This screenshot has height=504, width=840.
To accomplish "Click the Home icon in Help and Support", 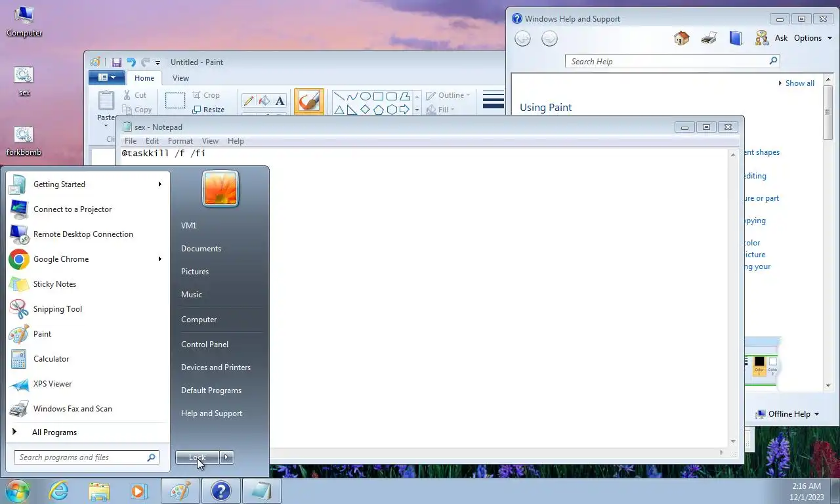I will 682,38.
